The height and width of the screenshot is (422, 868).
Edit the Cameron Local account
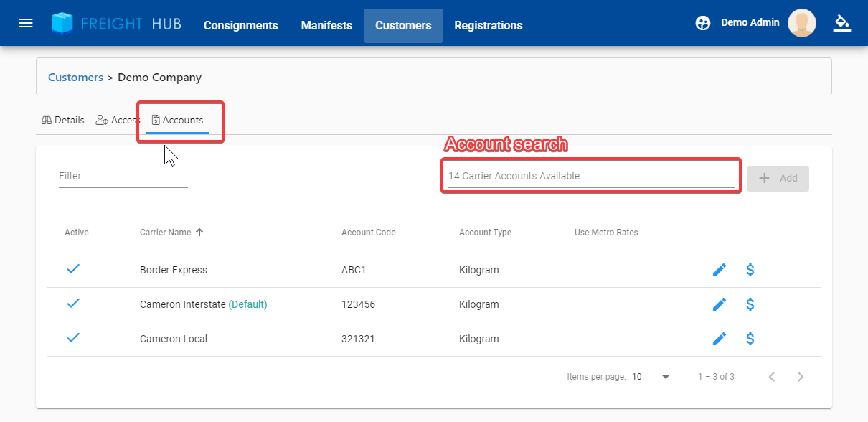pyautogui.click(x=720, y=339)
